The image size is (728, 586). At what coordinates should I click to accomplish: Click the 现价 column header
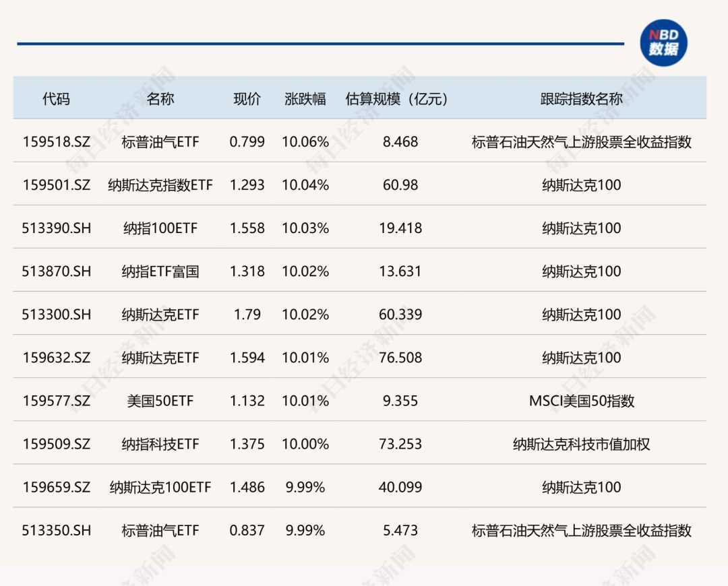pos(247,99)
